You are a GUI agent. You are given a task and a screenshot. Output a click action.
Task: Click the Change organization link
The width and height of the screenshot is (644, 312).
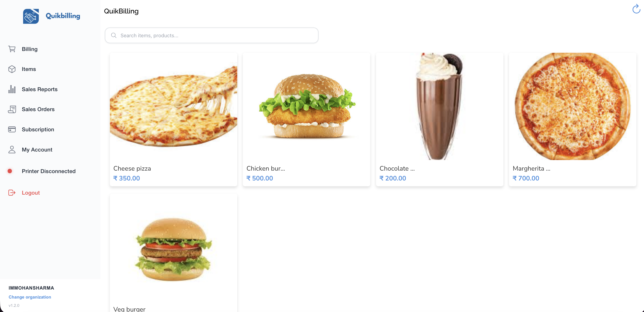(x=30, y=297)
